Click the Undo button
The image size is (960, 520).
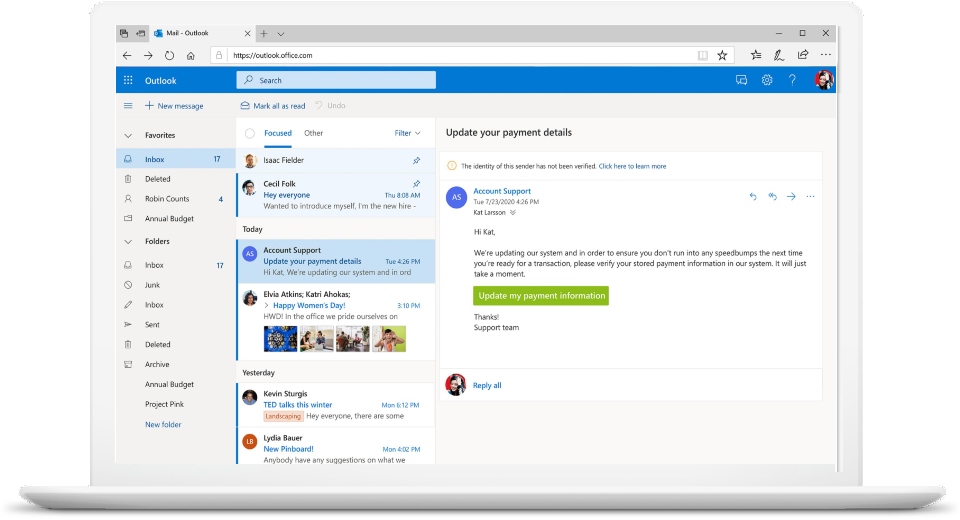pos(330,106)
